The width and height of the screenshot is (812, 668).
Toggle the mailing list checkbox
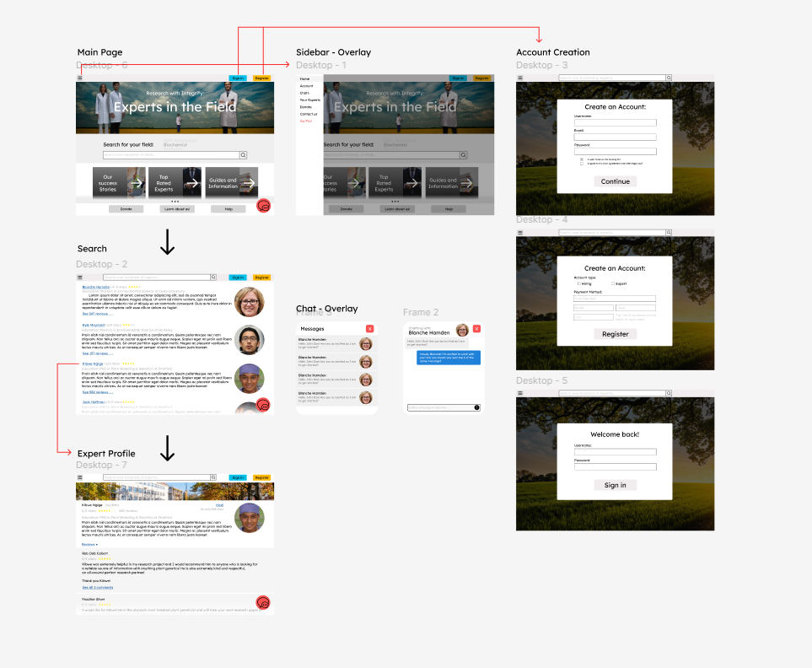point(581,159)
